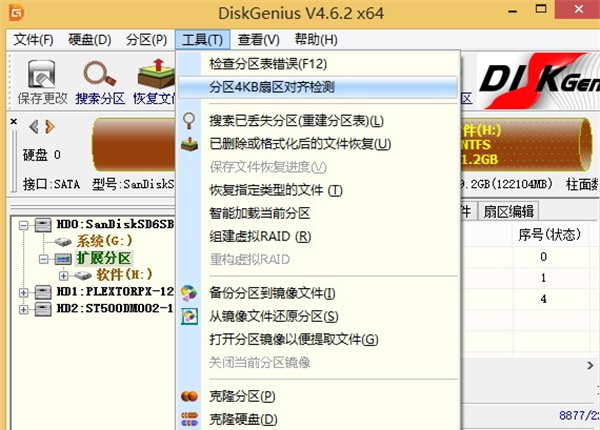Click the HD2 ST500DM002 disk drive icon

coord(43,309)
